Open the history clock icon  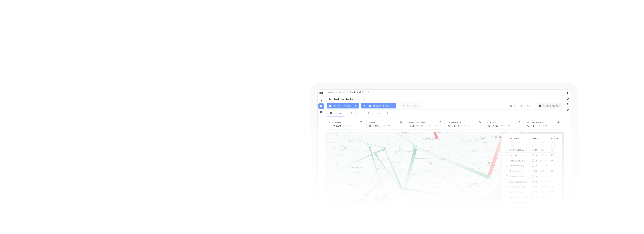click(x=568, y=99)
